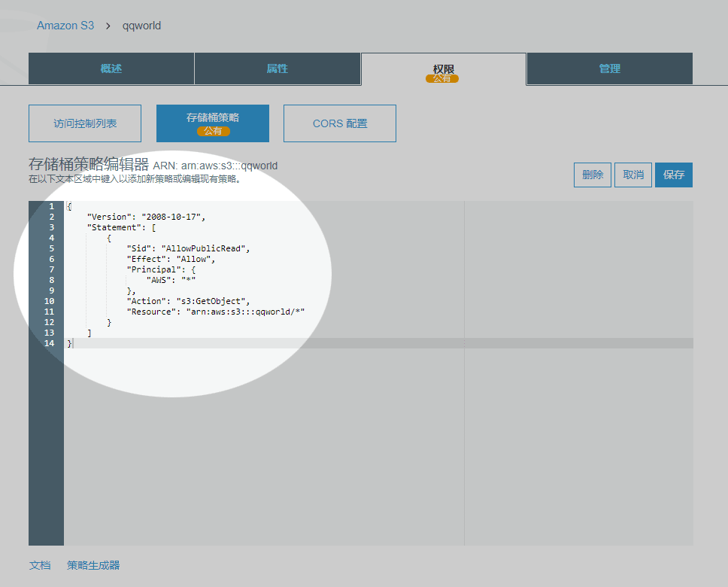Open the 文档 link
The image size is (728, 587).
pos(40,565)
